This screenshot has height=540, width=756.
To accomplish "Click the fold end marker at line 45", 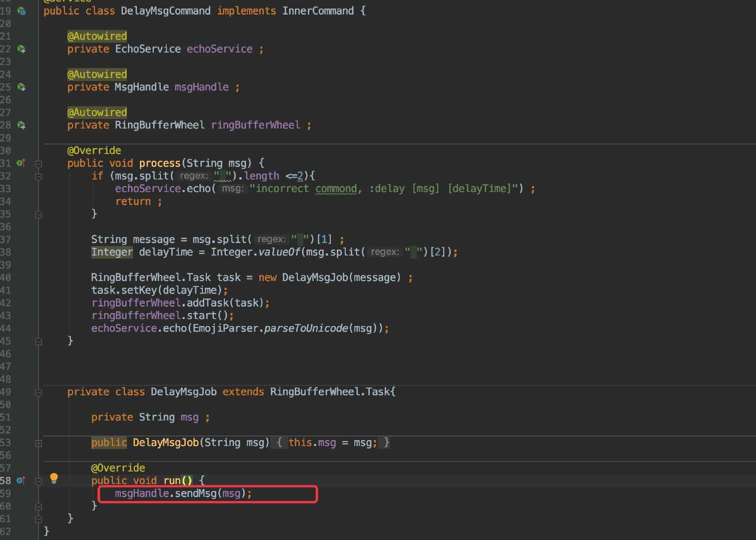I will (x=38, y=341).
